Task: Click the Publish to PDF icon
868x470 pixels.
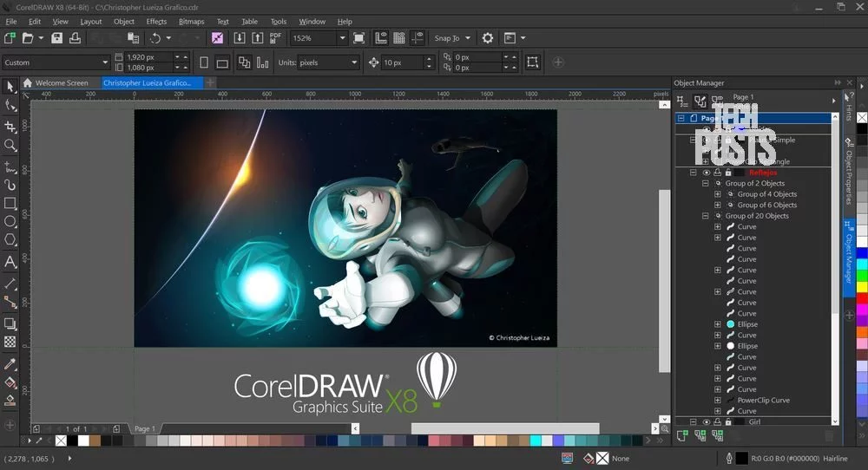Action: pyautogui.click(x=275, y=37)
